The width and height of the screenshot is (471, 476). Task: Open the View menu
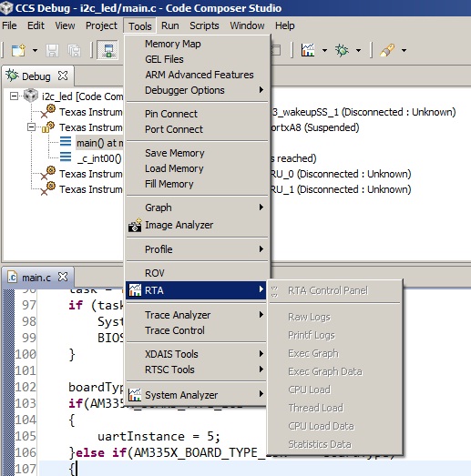65,25
